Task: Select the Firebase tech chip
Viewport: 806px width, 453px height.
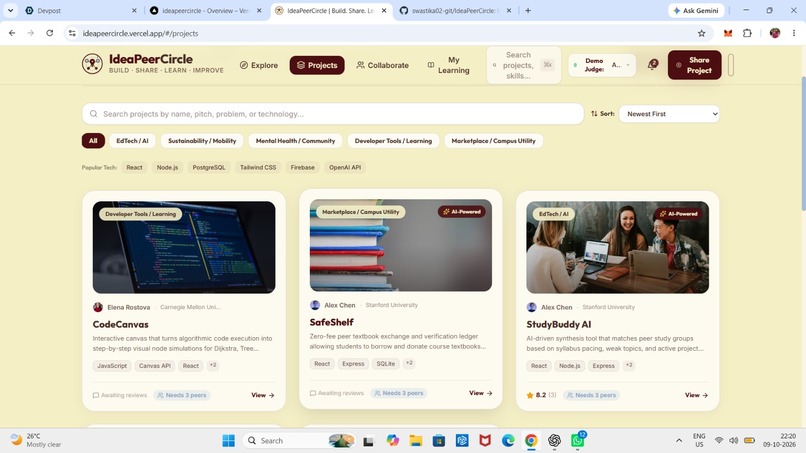Action: point(302,167)
